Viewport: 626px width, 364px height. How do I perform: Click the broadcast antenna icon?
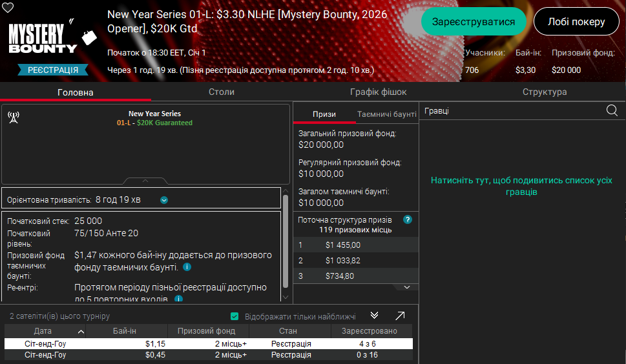13,117
